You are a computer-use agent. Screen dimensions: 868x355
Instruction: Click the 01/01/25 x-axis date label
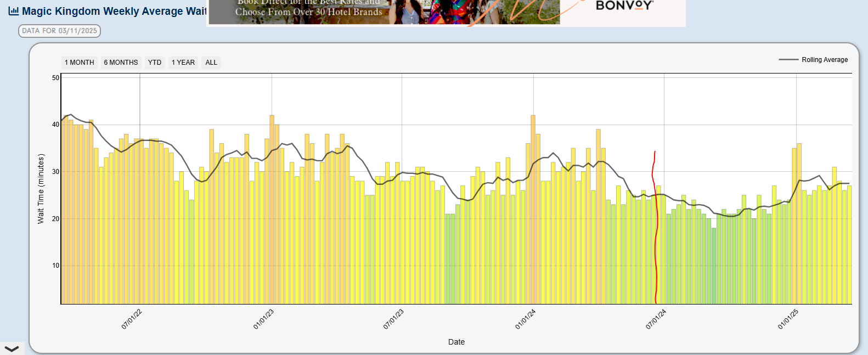(x=788, y=319)
